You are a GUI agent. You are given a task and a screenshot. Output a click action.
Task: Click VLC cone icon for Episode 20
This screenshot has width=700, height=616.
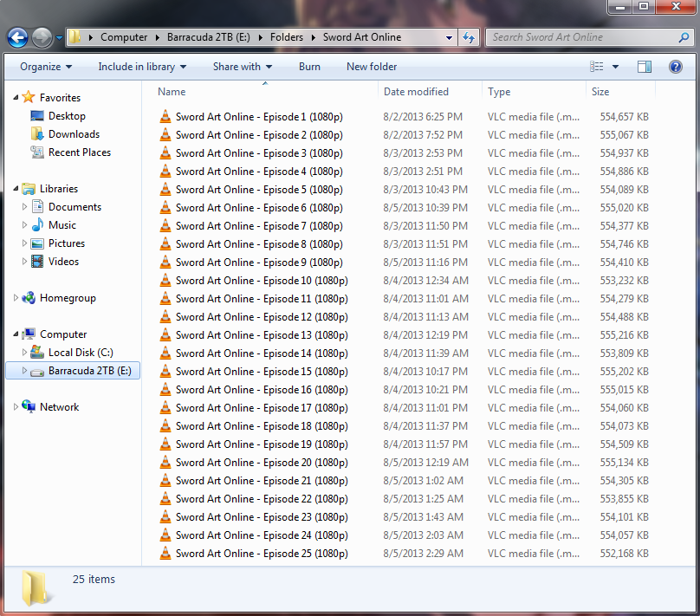(165, 463)
